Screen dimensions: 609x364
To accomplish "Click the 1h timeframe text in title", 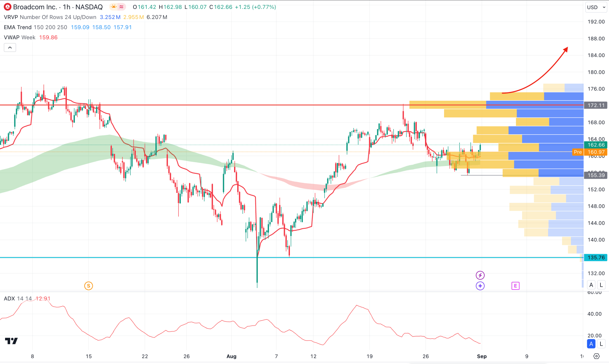I will (67, 7).
